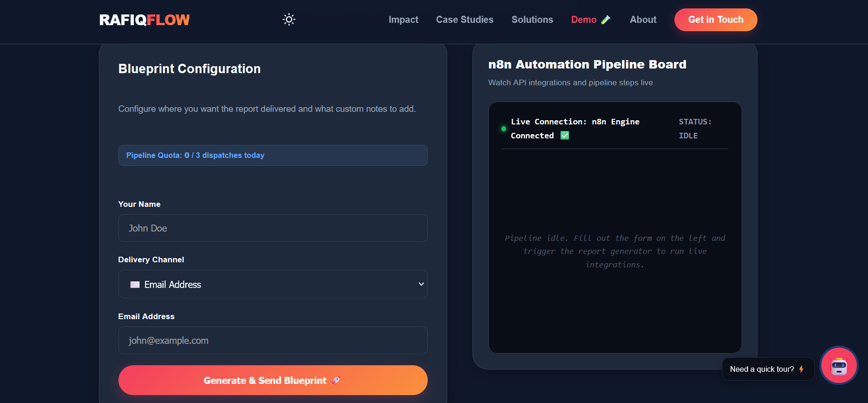
Task: Click the 'STATUS: IDLE' text
Action: point(695,129)
